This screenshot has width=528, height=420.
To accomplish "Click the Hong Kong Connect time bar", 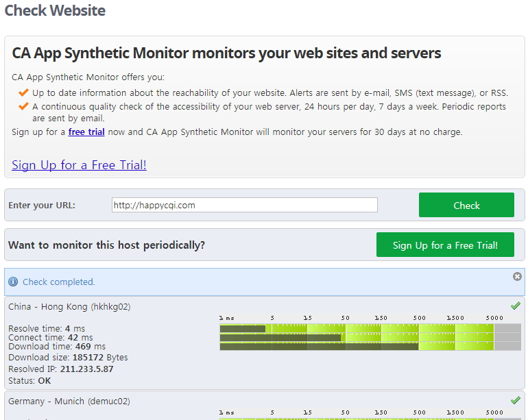I will point(280,337).
